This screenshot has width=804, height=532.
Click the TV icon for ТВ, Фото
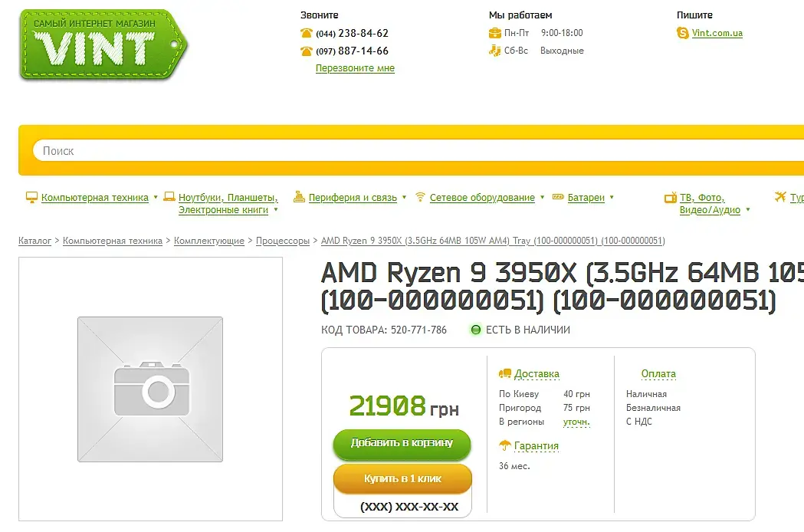(x=670, y=198)
